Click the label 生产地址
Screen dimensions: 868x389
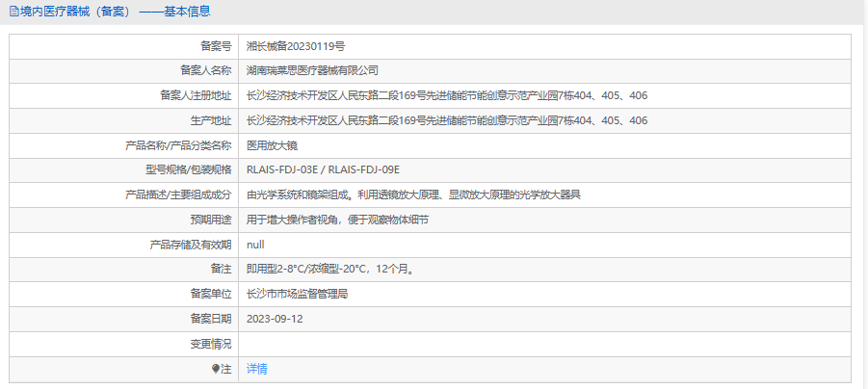click(210, 120)
